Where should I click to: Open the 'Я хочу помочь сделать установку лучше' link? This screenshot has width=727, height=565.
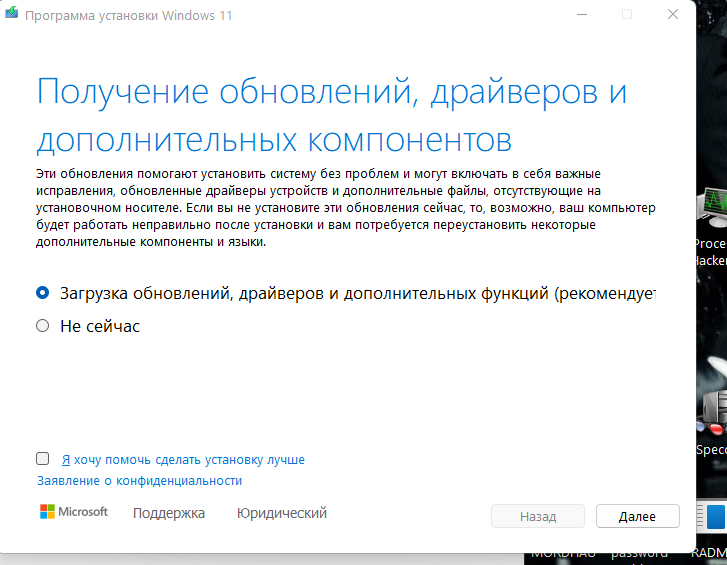click(183, 460)
